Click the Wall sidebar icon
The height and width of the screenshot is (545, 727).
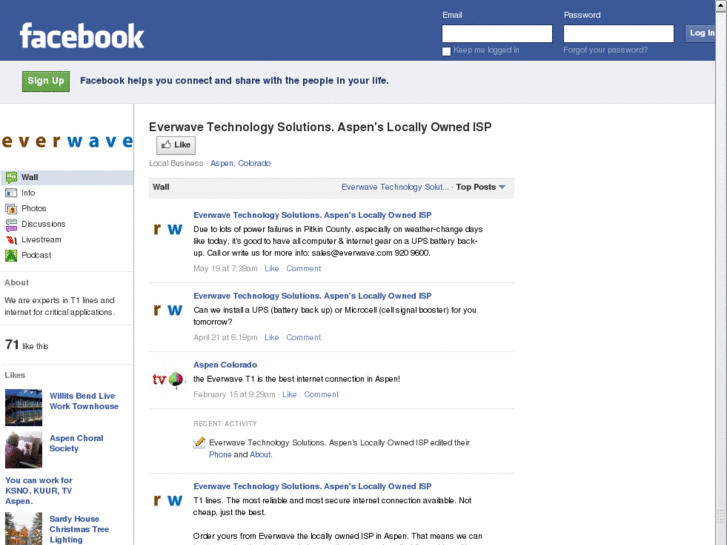11,178
